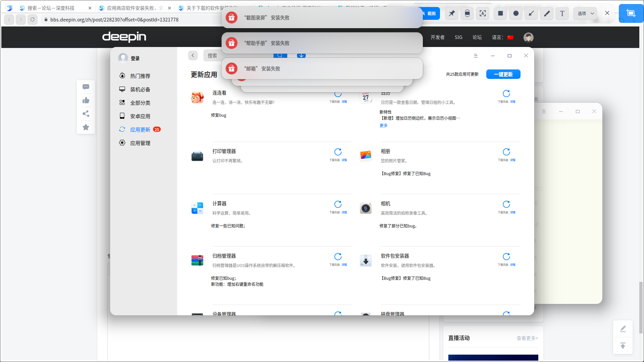Image resolution: width=644 pixels, height=362 pixels.
Task: Open the 开发者 navigation menu
Action: (x=438, y=37)
